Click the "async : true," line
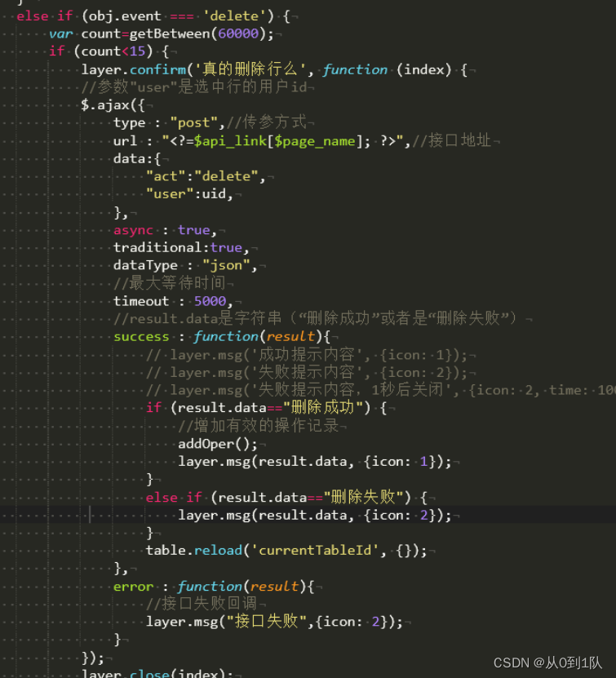 pos(165,230)
